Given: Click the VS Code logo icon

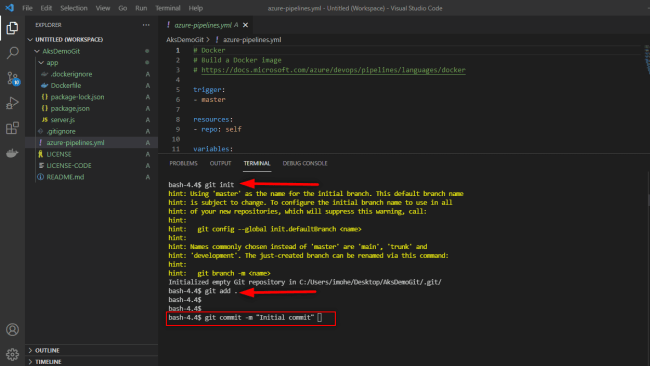Looking at the screenshot, I should coord(9,8).
